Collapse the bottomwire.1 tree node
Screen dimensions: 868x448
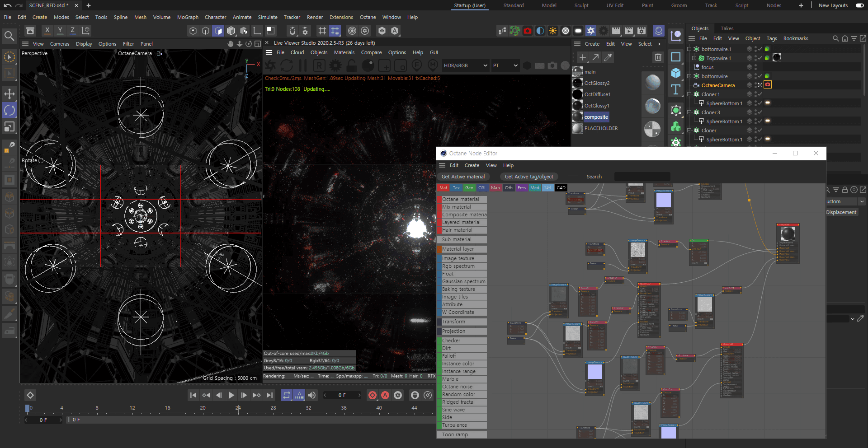(x=689, y=49)
